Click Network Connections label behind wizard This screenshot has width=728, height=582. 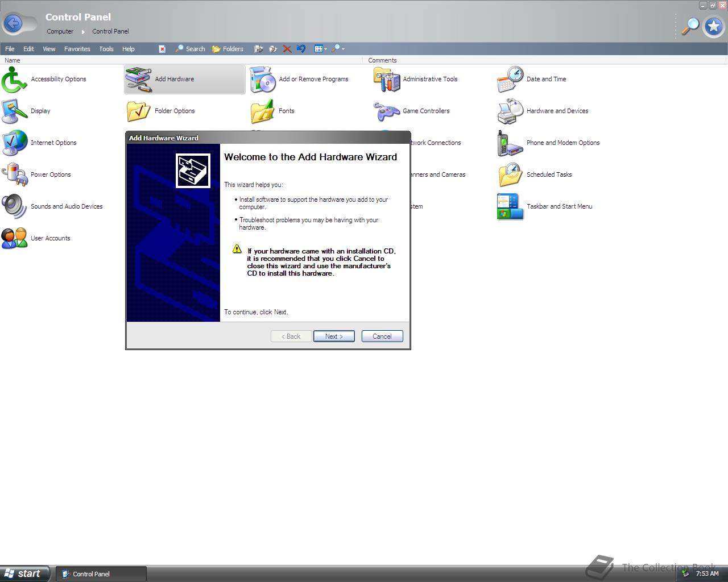click(436, 143)
